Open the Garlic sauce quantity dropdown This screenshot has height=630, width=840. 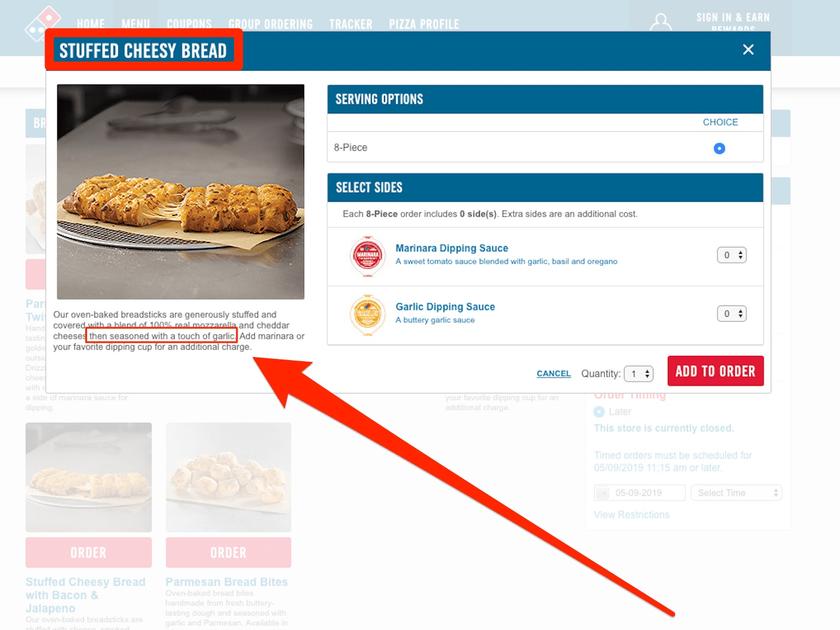731,313
